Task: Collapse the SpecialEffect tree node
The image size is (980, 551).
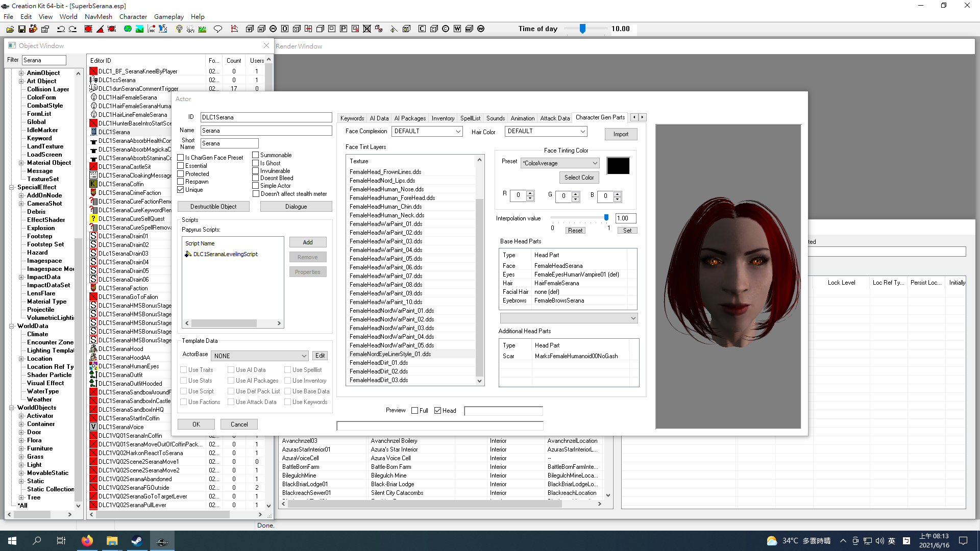Action: coord(12,187)
